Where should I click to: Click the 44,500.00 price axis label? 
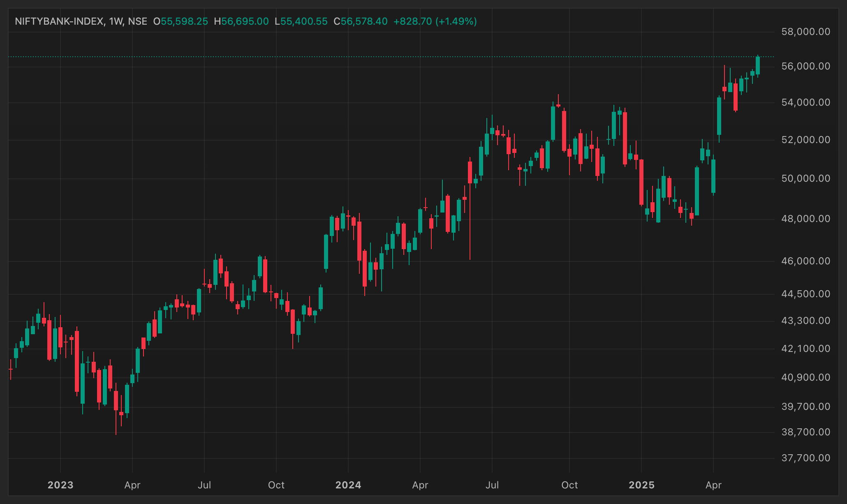point(806,294)
